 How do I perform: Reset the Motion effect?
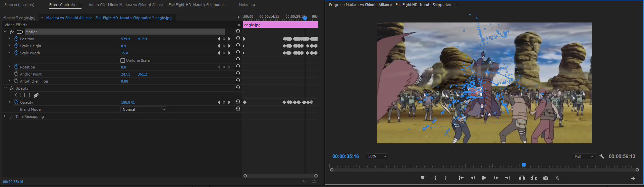tap(238, 31)
